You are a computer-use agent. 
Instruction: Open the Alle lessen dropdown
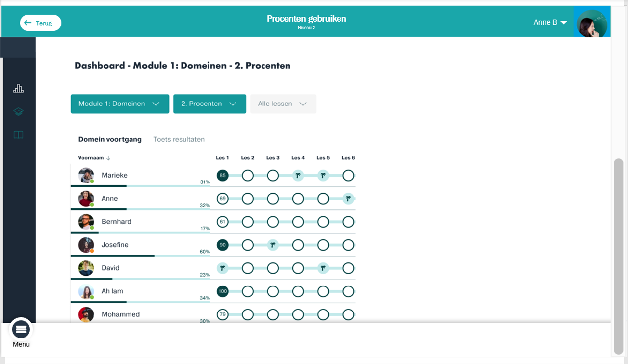point(283,104)
